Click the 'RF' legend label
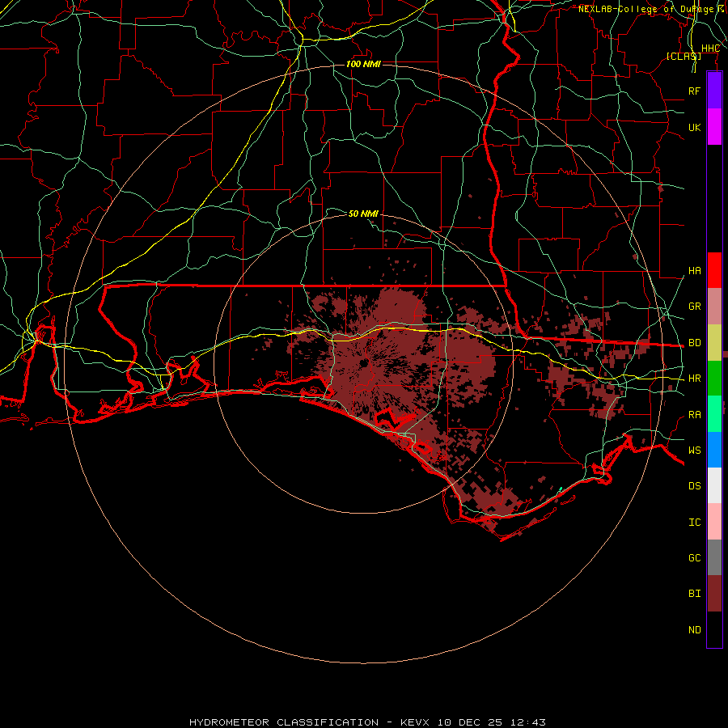The width and height of the screenshot is (728, 728). tap(694, 91)
